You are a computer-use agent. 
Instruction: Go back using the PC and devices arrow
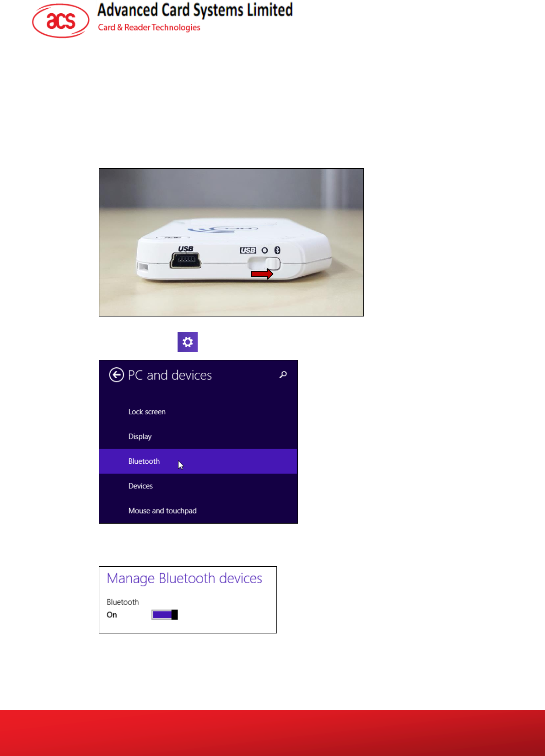pyautogui.click(x=116, y=375)
